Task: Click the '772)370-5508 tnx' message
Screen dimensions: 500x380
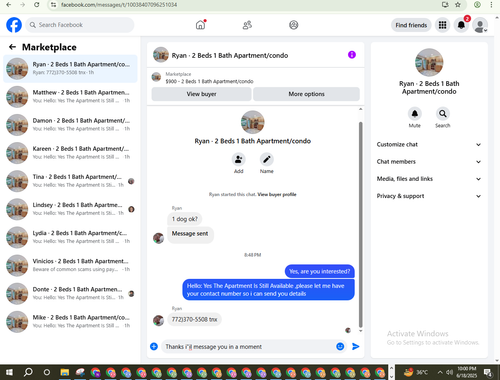Action: coord(194,319)
